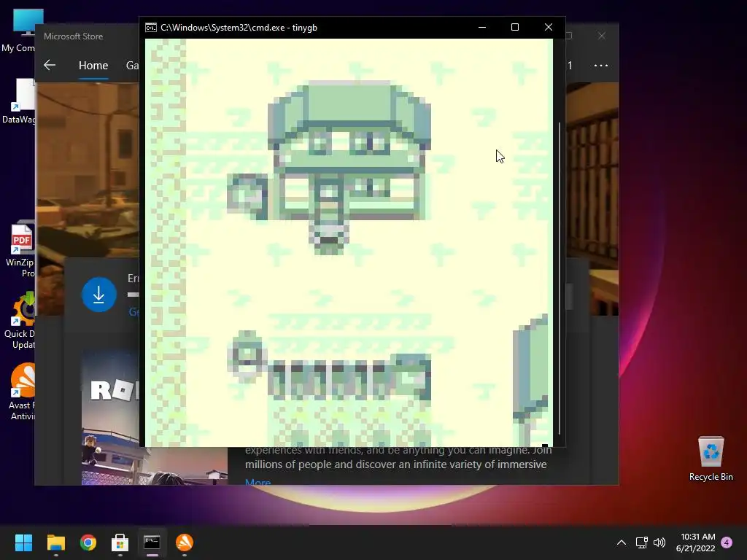Viewport: 747px width, 560px height.
Task: Click the cmd.exe taskbar icon
Action: coord(152,542)
